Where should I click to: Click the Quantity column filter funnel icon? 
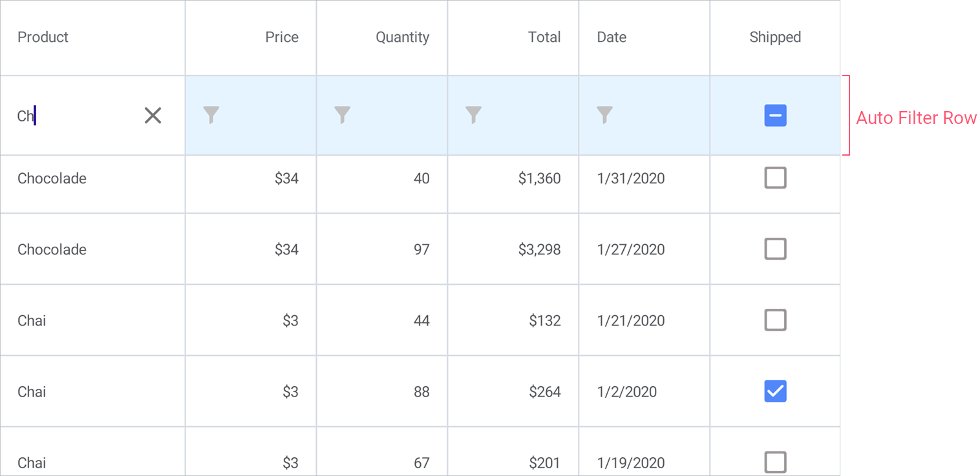coord(343,115)
